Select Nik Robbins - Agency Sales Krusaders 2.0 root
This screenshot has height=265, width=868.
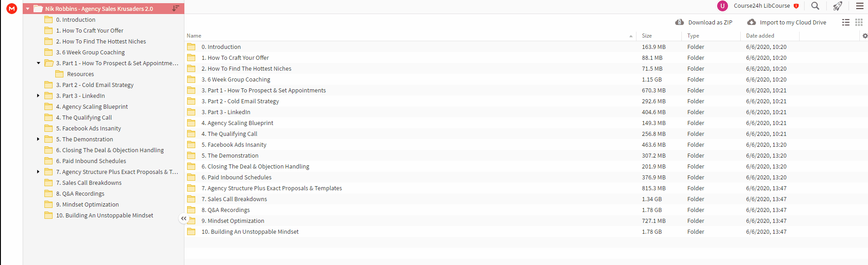103,9
